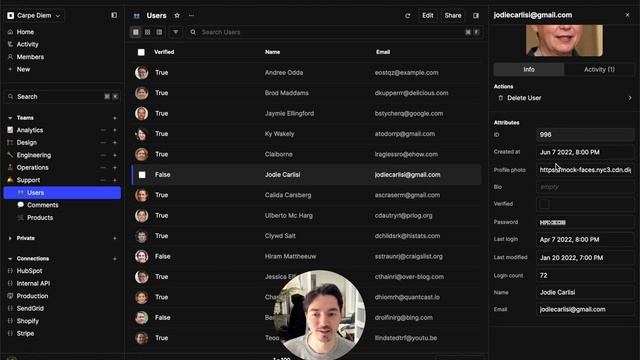Open Comments under Support
Image resolution: width=640 pixels, height=360 pixels.
click(x=42, y=205)
